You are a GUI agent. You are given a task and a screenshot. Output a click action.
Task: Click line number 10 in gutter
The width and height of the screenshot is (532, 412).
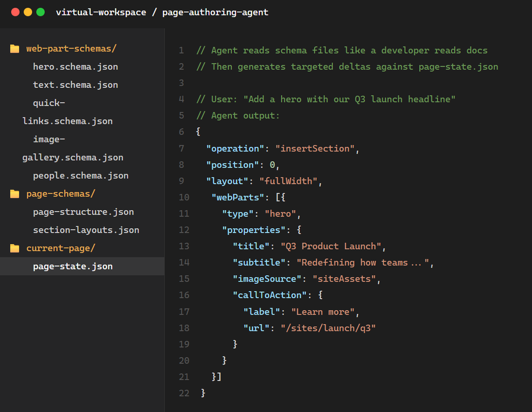click(x=184, y=197)
